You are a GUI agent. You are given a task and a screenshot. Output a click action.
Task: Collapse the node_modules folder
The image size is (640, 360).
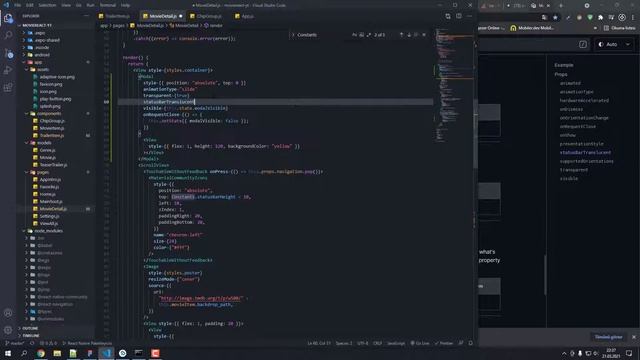coord(48,231)
